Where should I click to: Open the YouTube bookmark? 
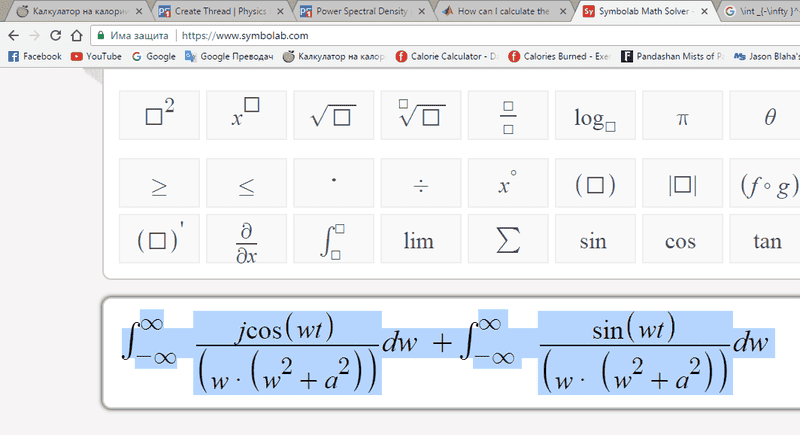click(x=96, y=57)
